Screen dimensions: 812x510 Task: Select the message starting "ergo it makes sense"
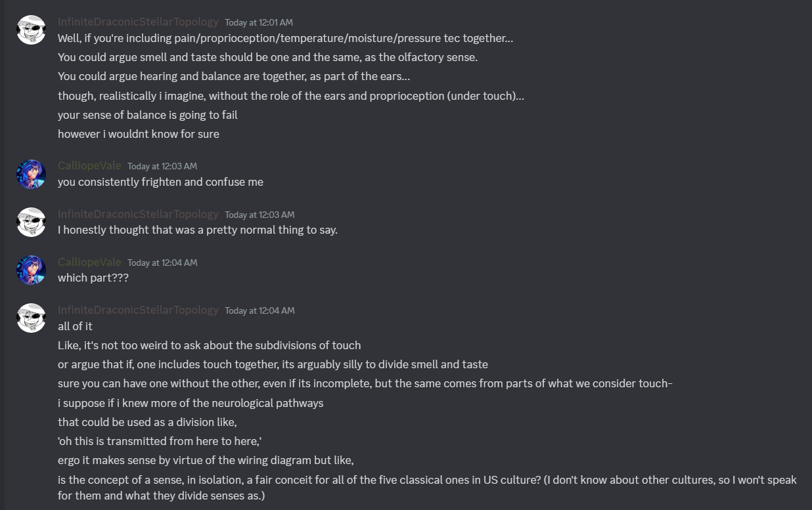(206, 460)
